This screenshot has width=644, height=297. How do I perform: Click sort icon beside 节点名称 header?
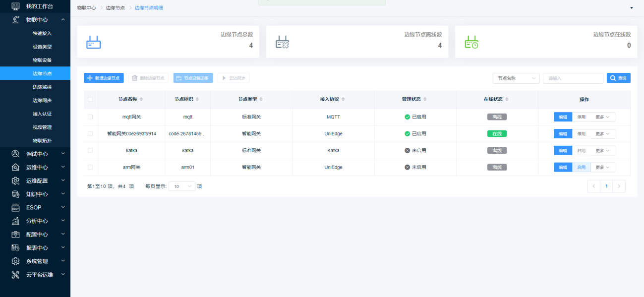pos(141,100)
